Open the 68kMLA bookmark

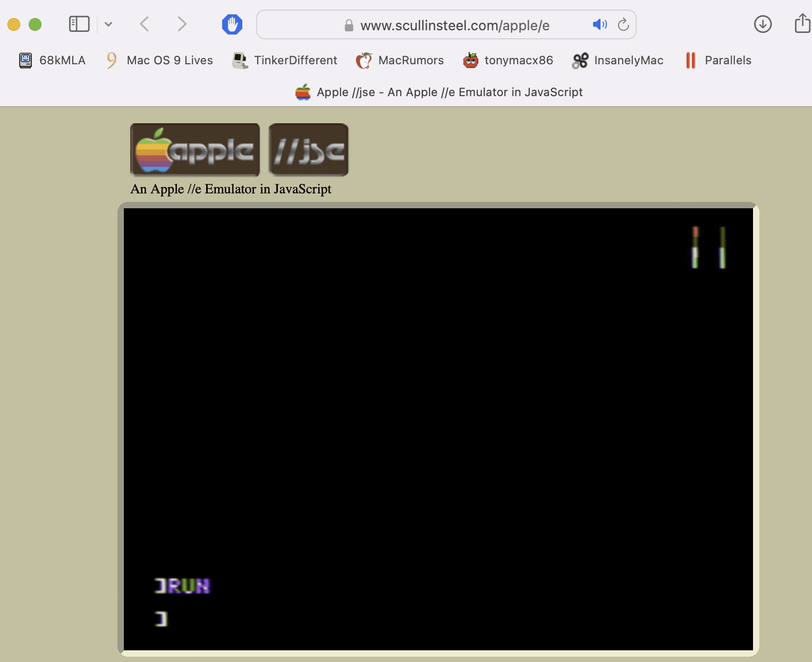52,61
